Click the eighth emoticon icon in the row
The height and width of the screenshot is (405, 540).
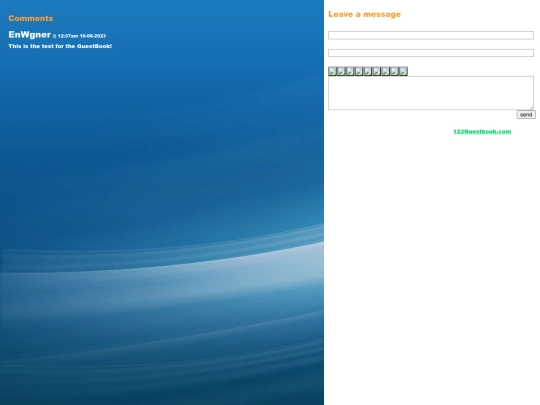[x=395, y=71]
